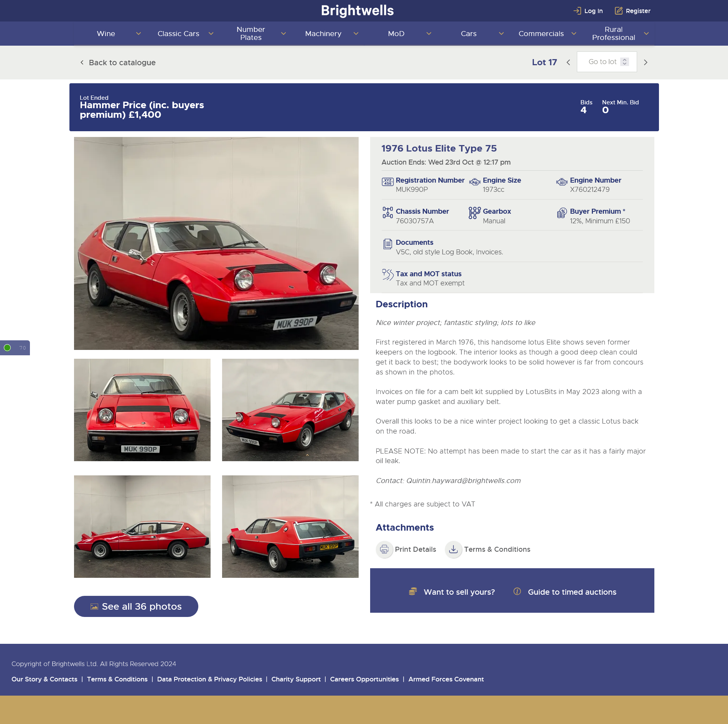Click the Register pencil icon
The width and height of the screenshot is (728, 724).
618,11
